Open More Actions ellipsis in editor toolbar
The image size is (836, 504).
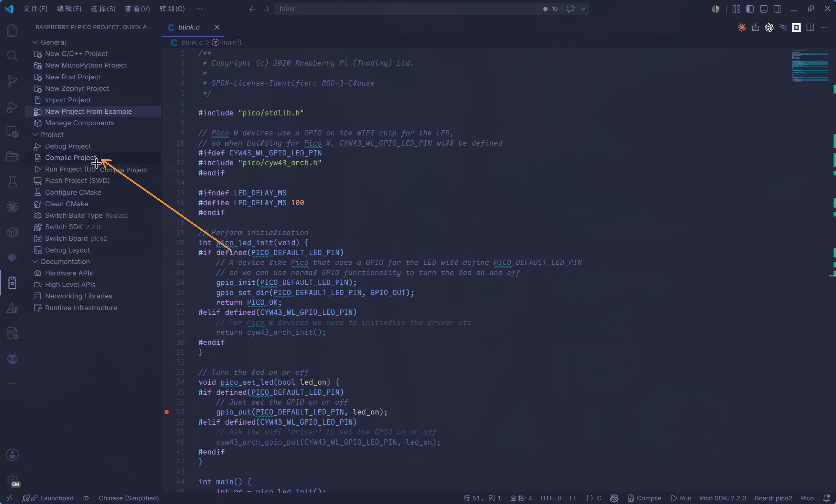(824, 28)
